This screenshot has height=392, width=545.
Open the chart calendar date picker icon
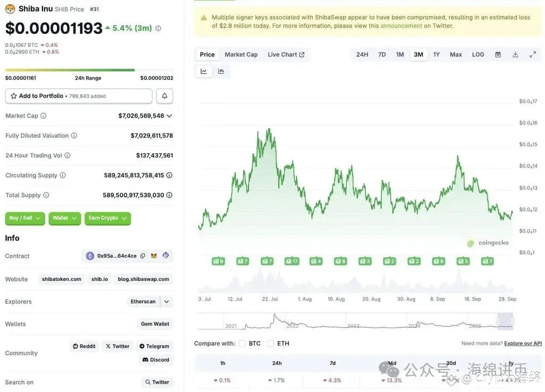click(498, 54)
